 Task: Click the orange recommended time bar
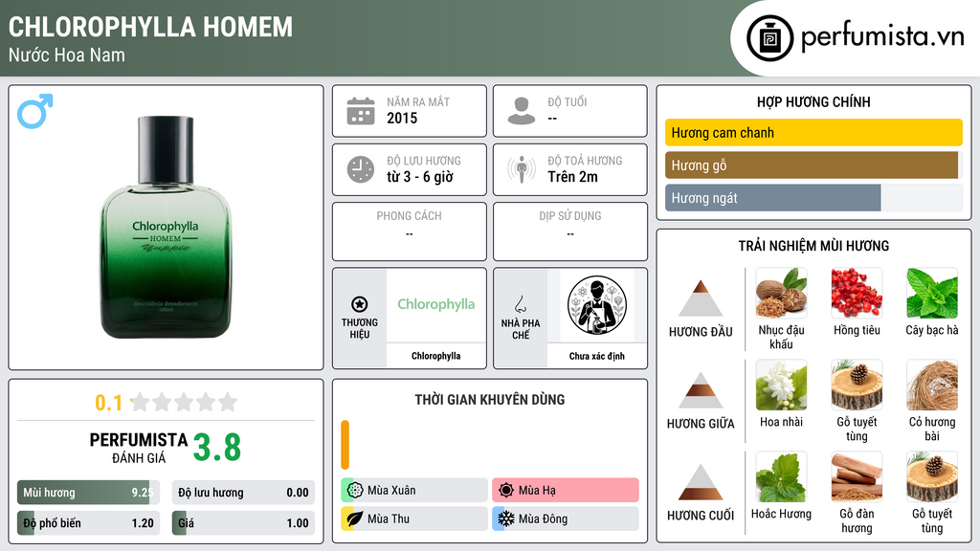tap(345, 445)
